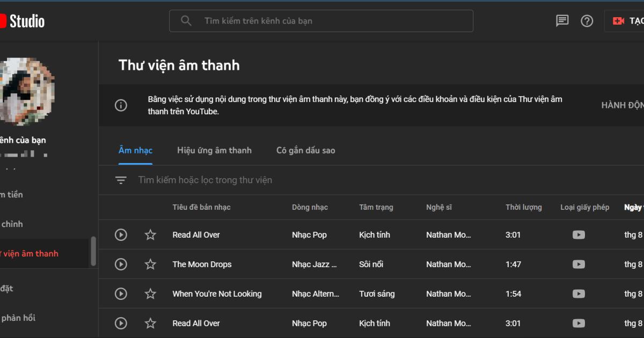Switch to the "Hiệu ứng âm thanh" tab
Image resolution: width=644 pixels, height=338 pixels.
214,150
